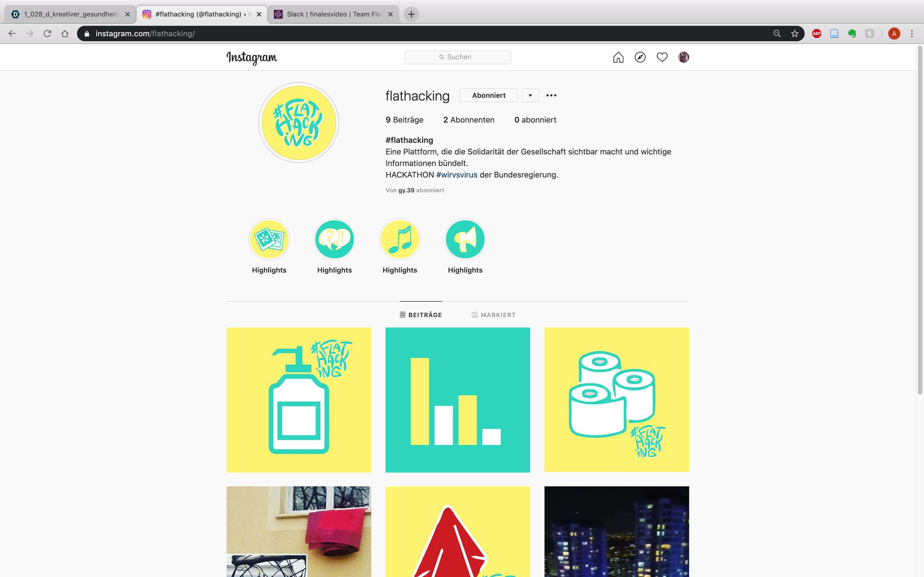
Task: Open the speech bubbles Highlights story
Action: tap(334, 239)
